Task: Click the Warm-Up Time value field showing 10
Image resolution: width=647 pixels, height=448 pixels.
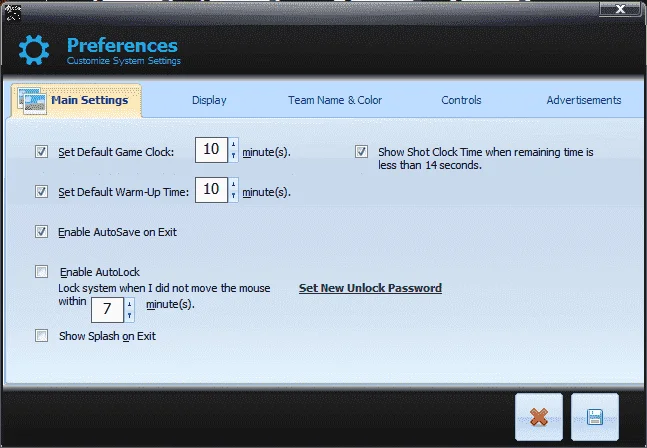Action: 211,190
